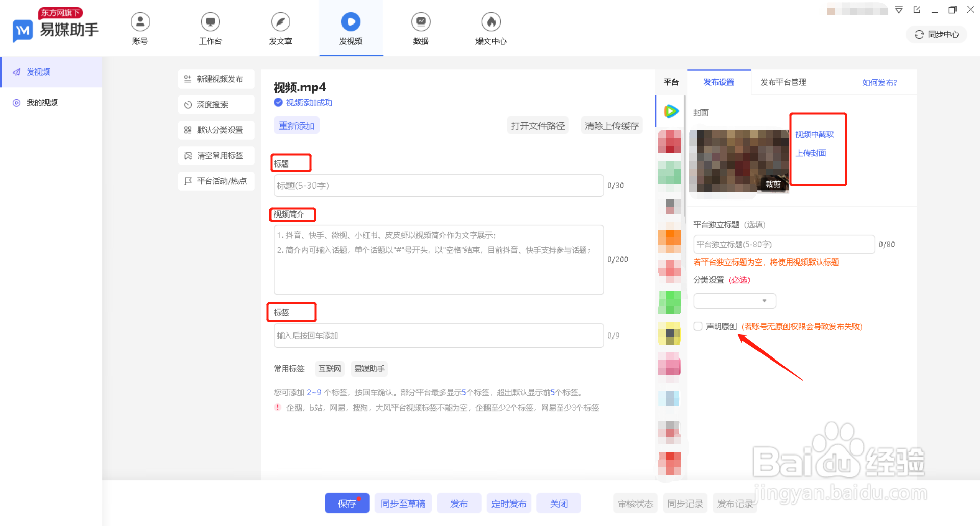Open the 分类设置 category dropdown
This screenshot has width=980, height=526.
click(x=734, y=301)
